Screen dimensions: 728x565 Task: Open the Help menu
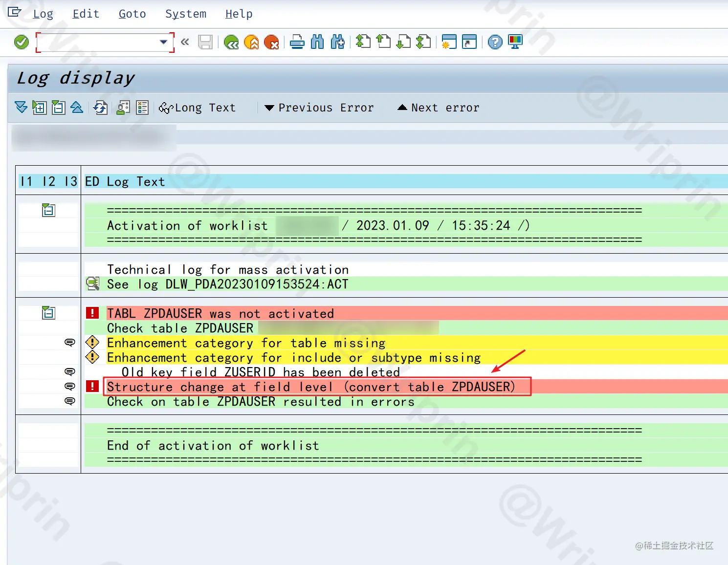pyautogui.click(x=239, y=14)
